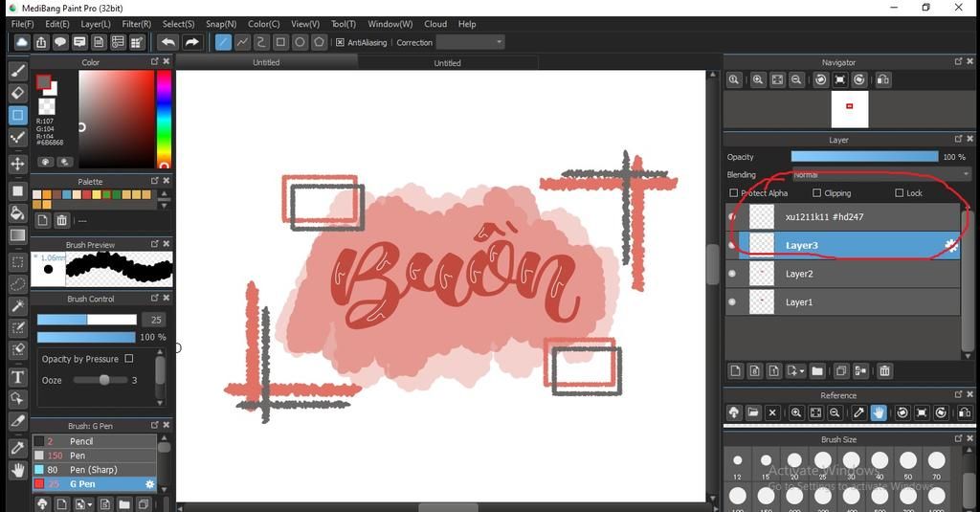Image resolution: width=980 pixels, height=512 pixels.
Task: Select the xu1211k11 #hd247 layer
Action: (x=843, y=217)
